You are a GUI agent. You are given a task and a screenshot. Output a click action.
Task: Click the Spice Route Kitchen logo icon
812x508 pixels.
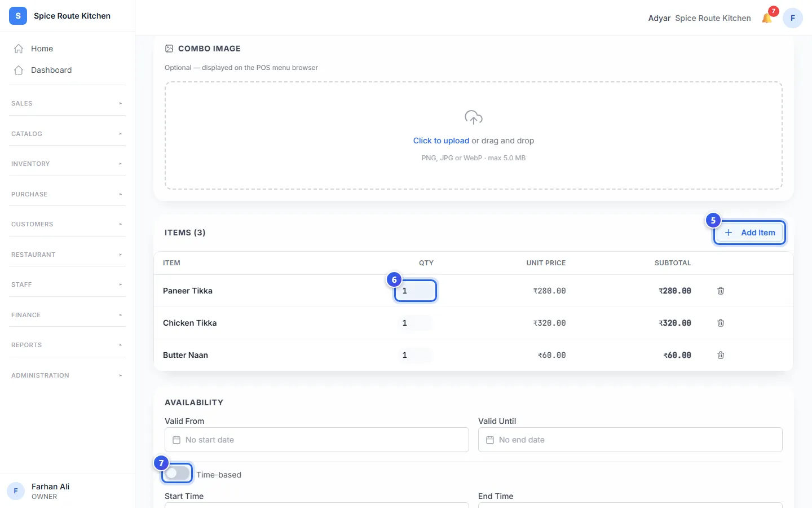coord(18,16)
